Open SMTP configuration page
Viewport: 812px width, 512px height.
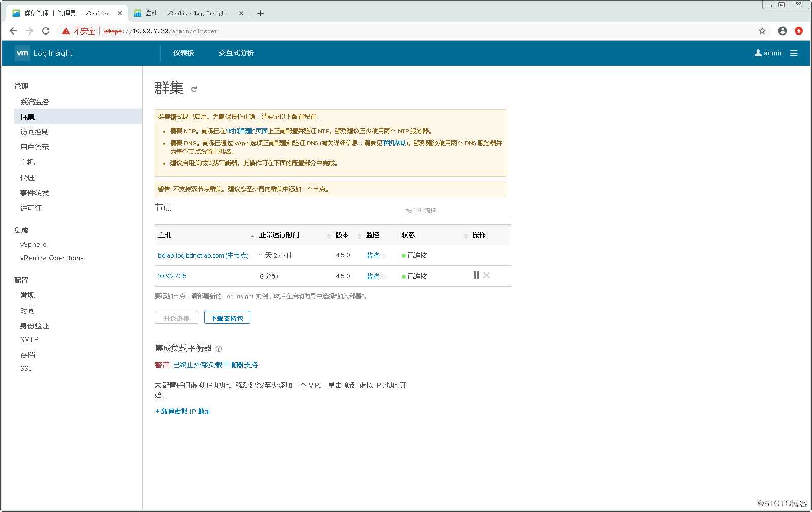29,339
